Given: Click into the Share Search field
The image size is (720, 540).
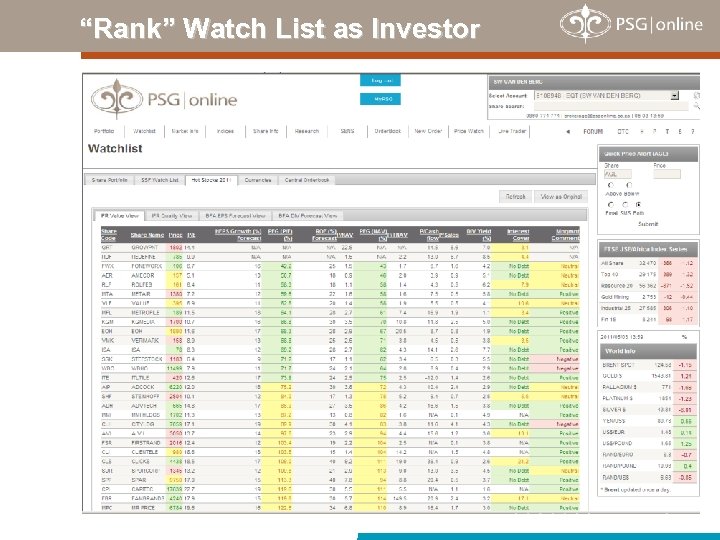Looking at the screenshot, I should (x=611, y=106).
